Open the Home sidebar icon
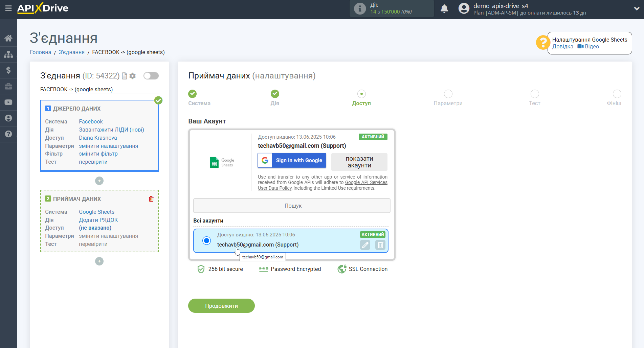Viewport: 644px width, 348px height. [x=8, y=38]
